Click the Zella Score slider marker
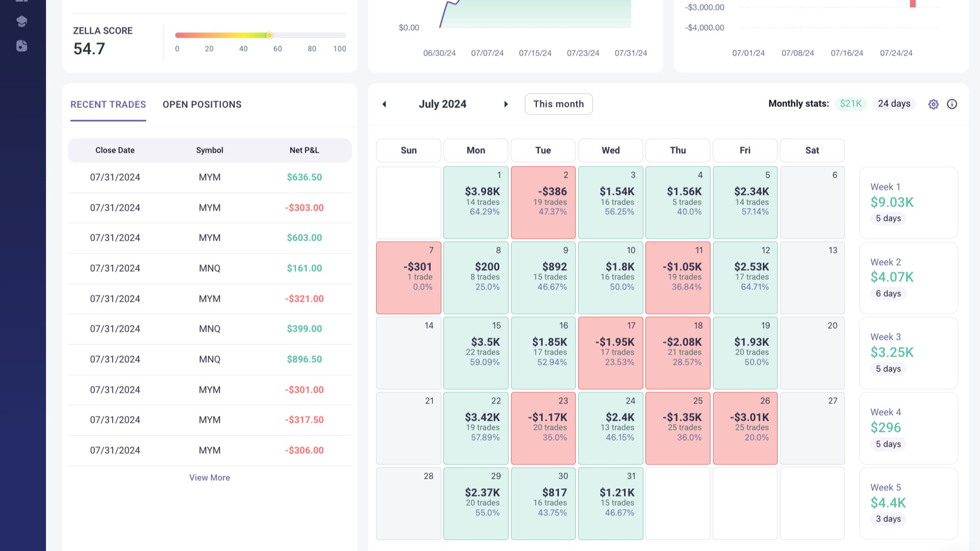 269,35
